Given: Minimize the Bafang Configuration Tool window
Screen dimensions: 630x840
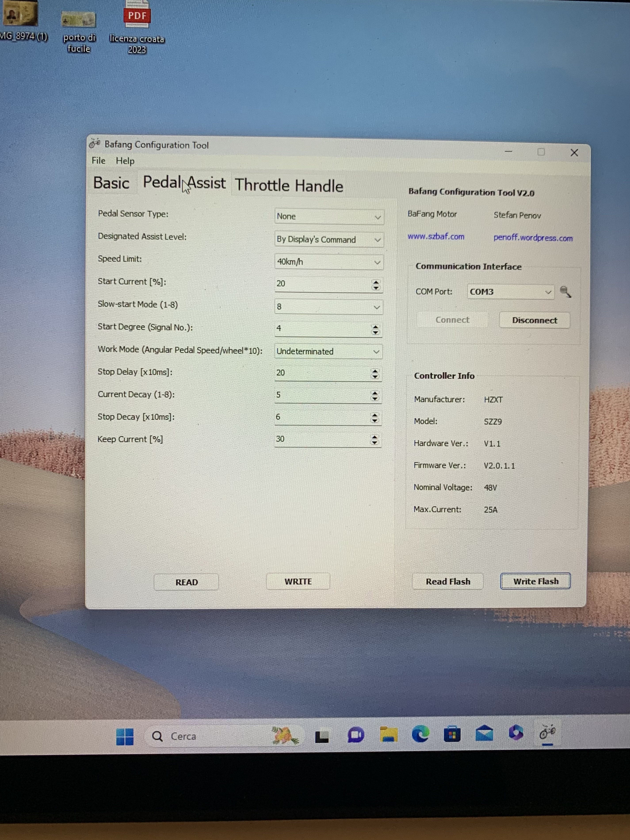Looking at the screenshot, I should tap(509, 151).
